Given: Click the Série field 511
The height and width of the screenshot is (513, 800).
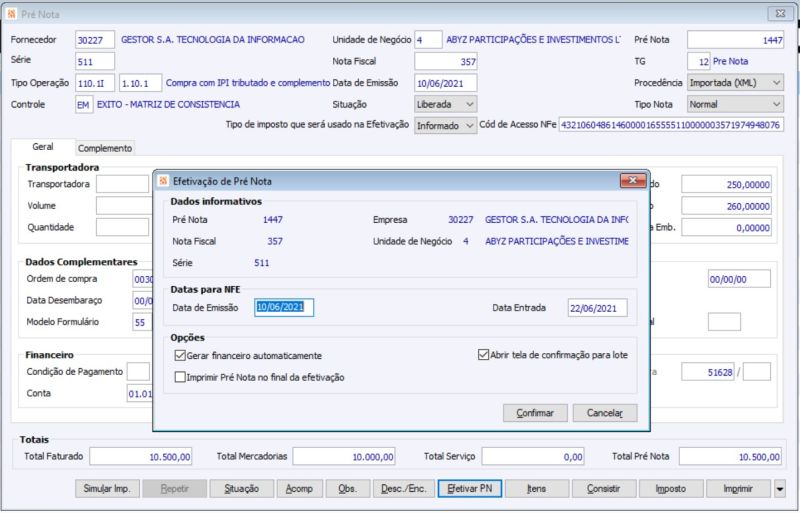Looking at the screenshot, I should click(x=95, y=61).
